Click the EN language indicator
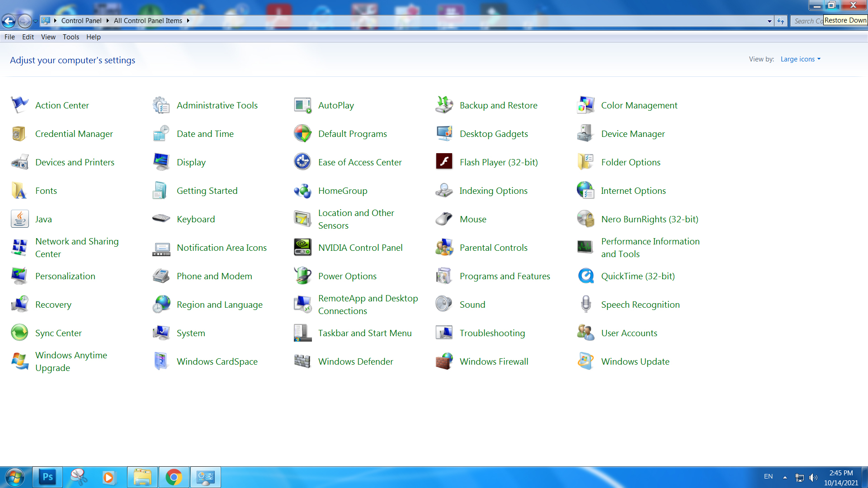The image size is (868, 488). (769, 477)
